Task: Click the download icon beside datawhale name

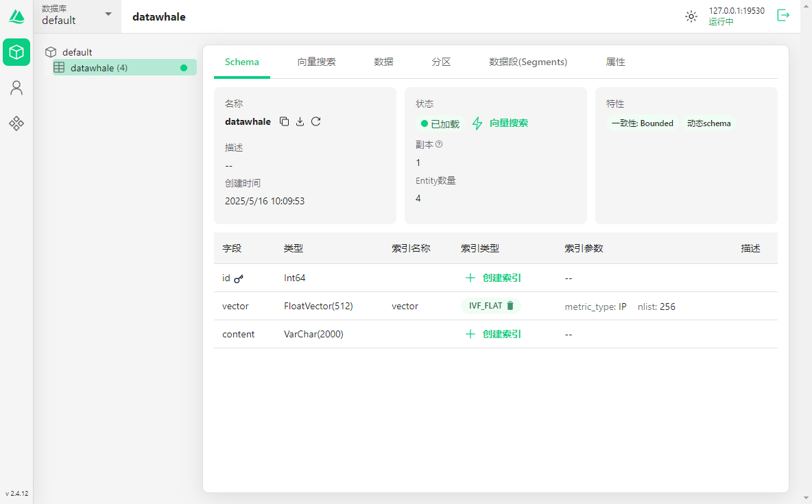Action: coord(300,121)
